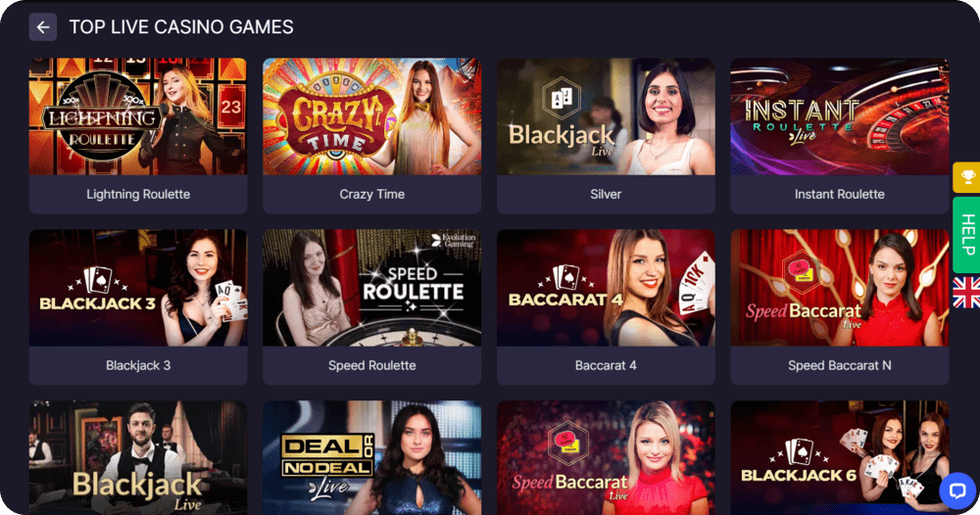Click the Crazy Time title label
This screenshot has height=515, width=980.
click(x=371, y=194)
